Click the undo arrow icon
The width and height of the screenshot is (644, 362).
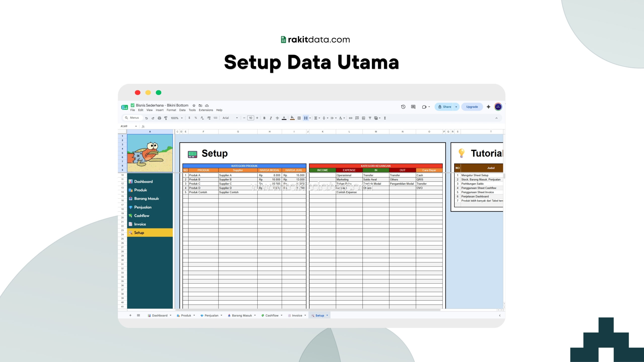coord(146,118)
